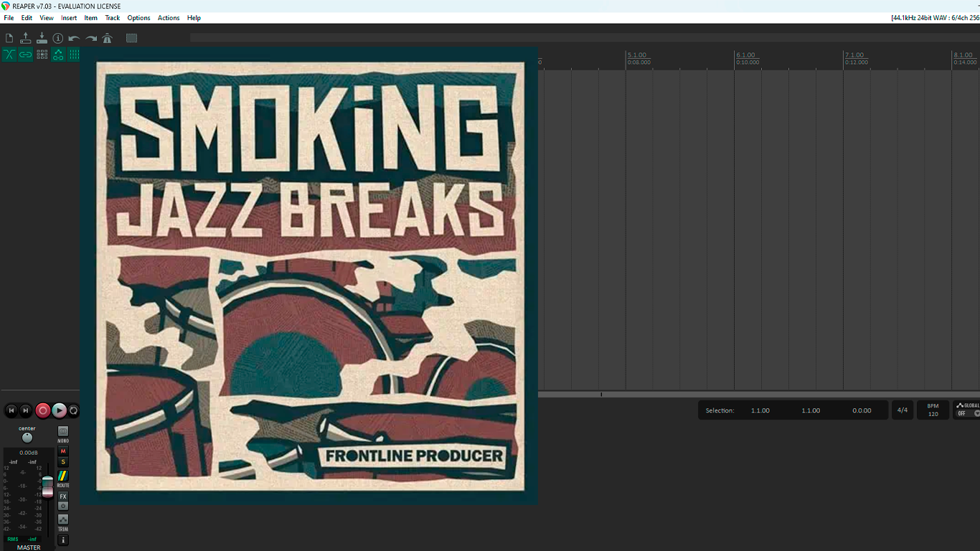The width and height of the screenshot is (980, 551).
Task: Click the redo arrow in the toolbar
Action: (x=91, y=38)
